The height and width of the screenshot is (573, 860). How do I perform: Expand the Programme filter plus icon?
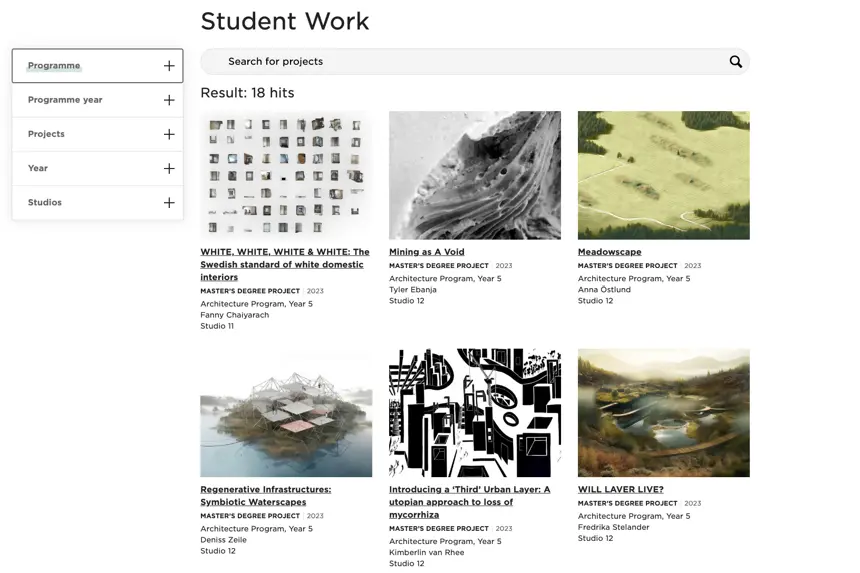point(169,66)
